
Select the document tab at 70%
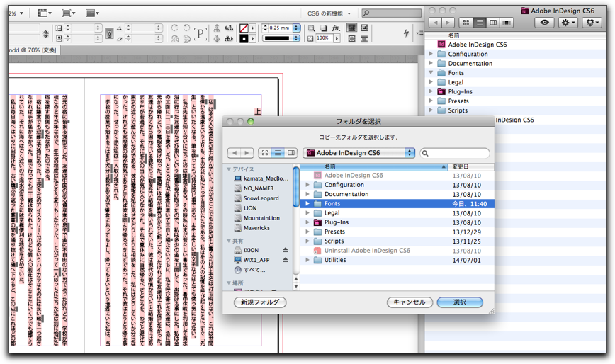coord(33,50)
